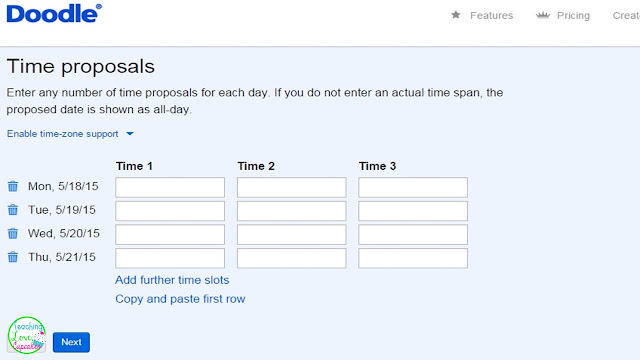The height and width of the screenshot is (360, 640).
Task: Open Enable time-zone support link
Action: pos(62,134)
